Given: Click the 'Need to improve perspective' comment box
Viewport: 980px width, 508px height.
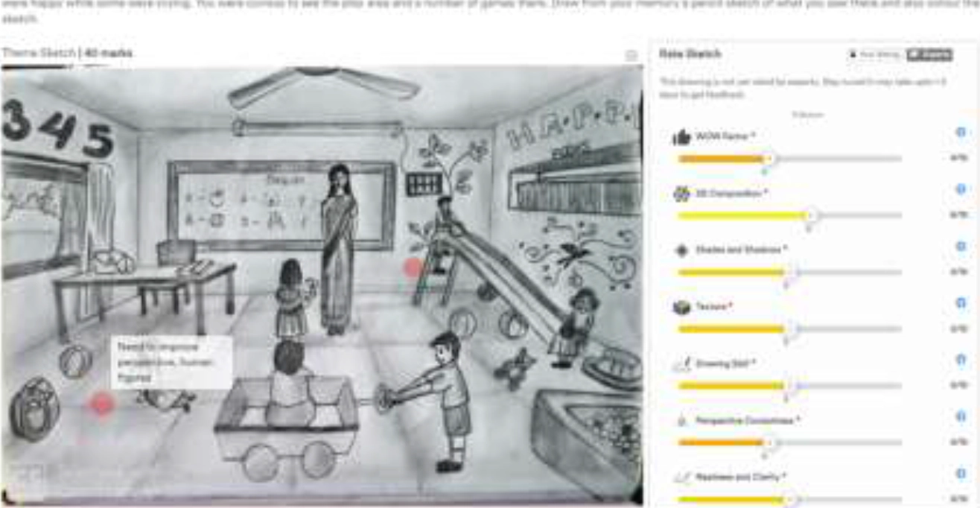Looking at the screenshot, I should pyautogui.click(x=171, y=362).
